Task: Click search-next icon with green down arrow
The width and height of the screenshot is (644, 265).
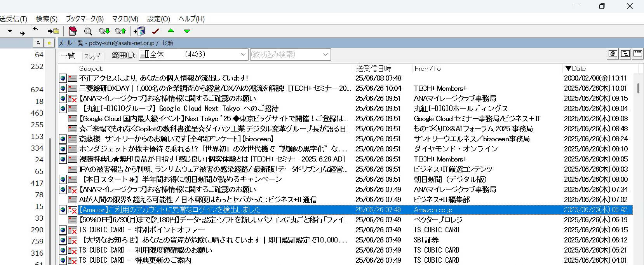Action: [104, 31]
